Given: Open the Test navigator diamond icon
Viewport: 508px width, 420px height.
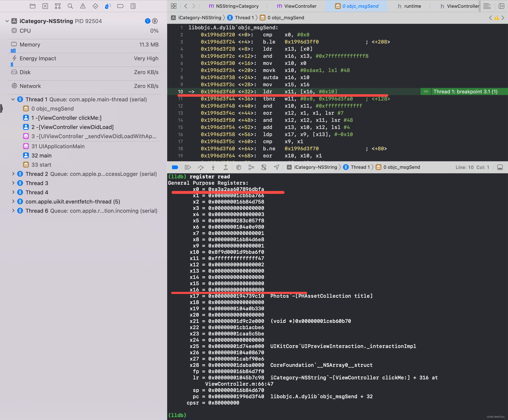Looking at the screenshot, I should [x=95, y=6].
